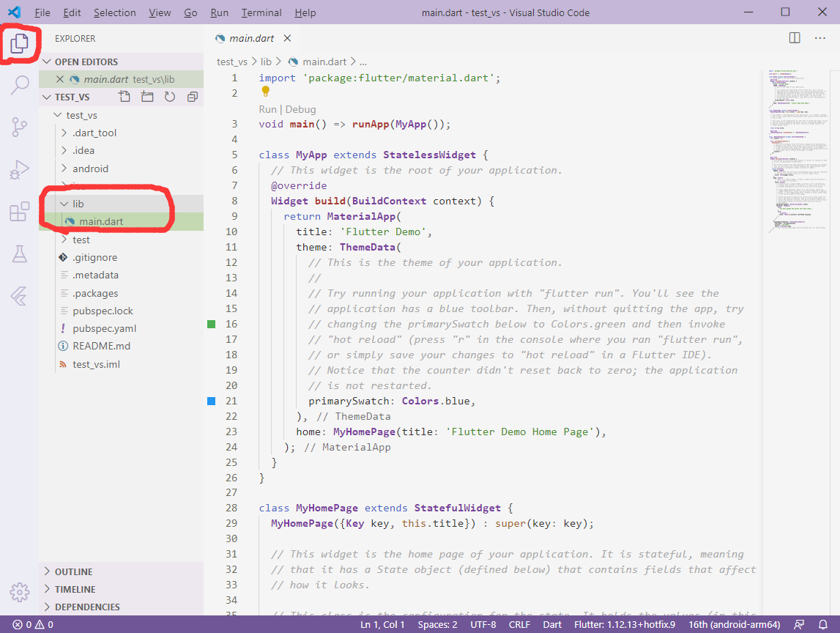Screen dimensions: 840x633
Task: Click the lightbulb quick-fix icon
Action: point(265,92)
